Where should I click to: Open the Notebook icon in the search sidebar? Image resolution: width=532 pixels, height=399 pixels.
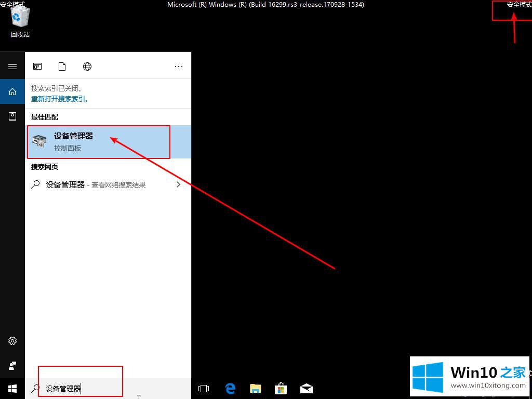tap(12, 116)
